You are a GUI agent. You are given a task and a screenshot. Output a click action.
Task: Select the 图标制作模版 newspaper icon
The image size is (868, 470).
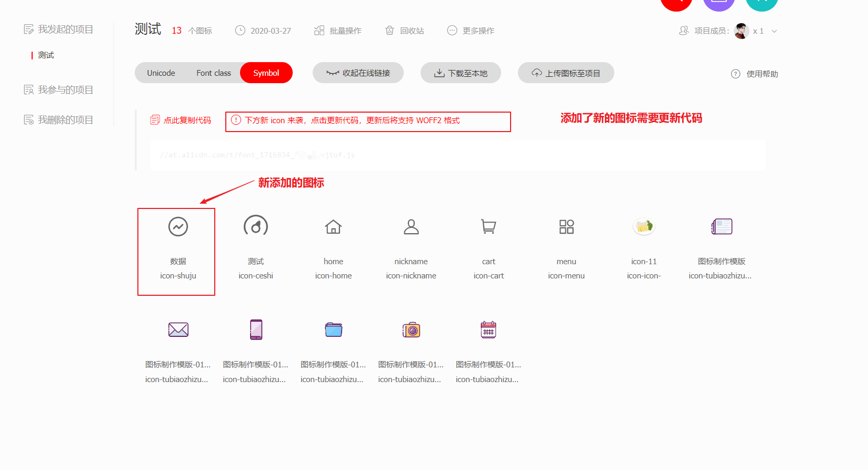pyautogui.click(x=722, y=227)
